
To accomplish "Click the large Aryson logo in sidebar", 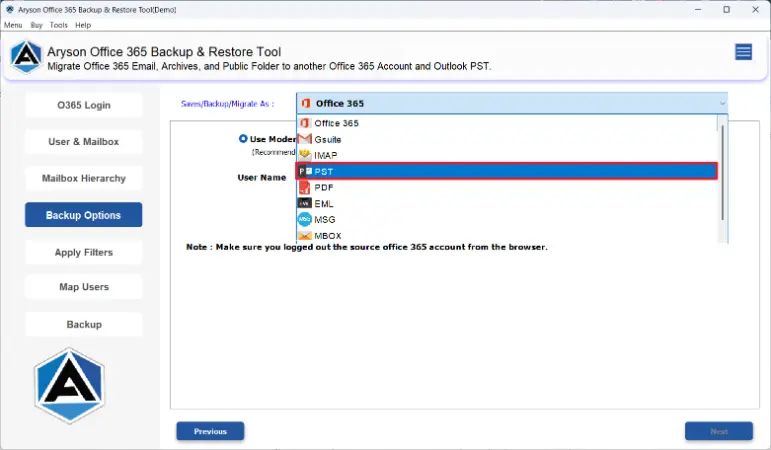I will 69,386.
